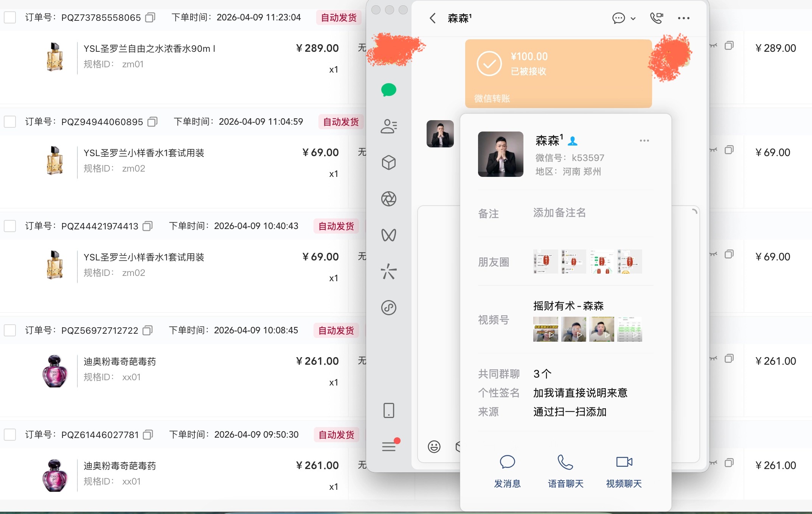Click the back chevron beside 森森¹
This screenshot has height=514, width=812.
coord(433,18)
